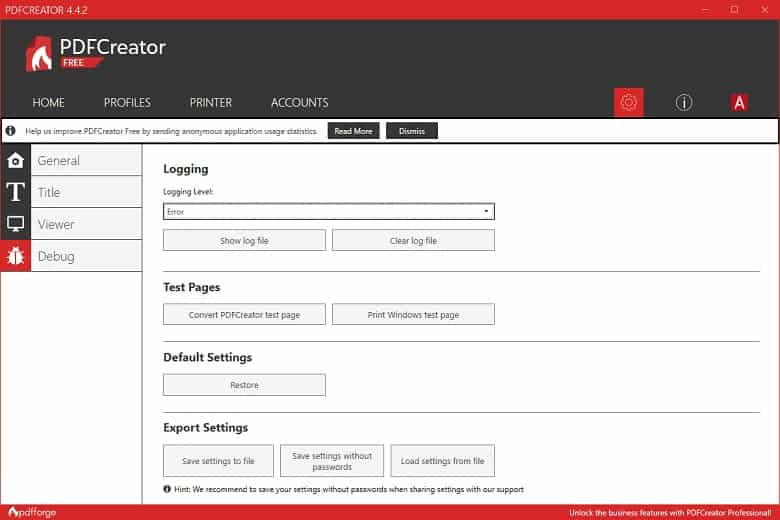This screenshot has height=520, width=780.
Task: Restore default settings
Action: (244, 385)
